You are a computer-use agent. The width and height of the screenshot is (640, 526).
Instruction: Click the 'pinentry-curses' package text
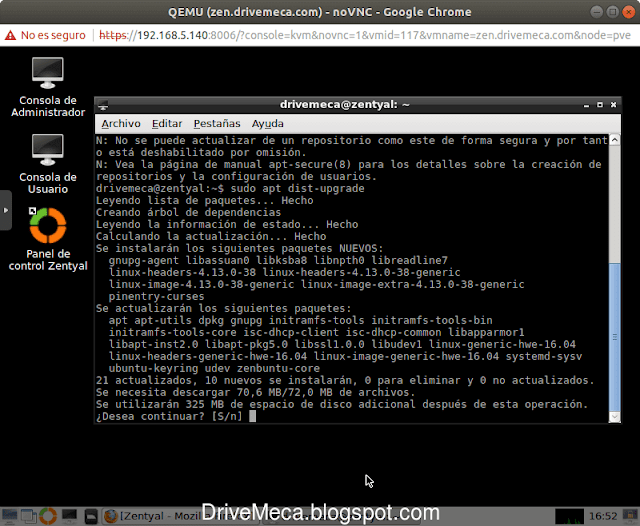156,296
